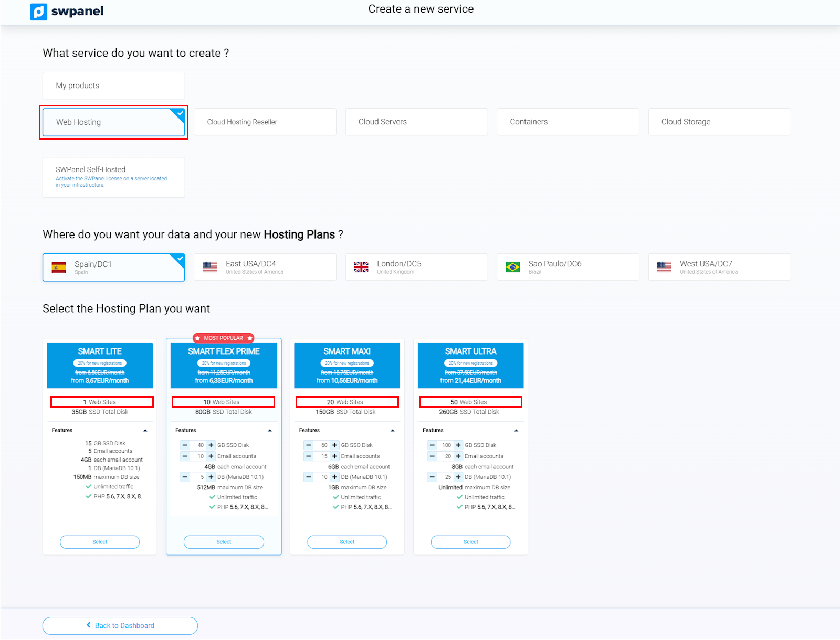Click the UK flag for London/DC5

click(361, 267)
